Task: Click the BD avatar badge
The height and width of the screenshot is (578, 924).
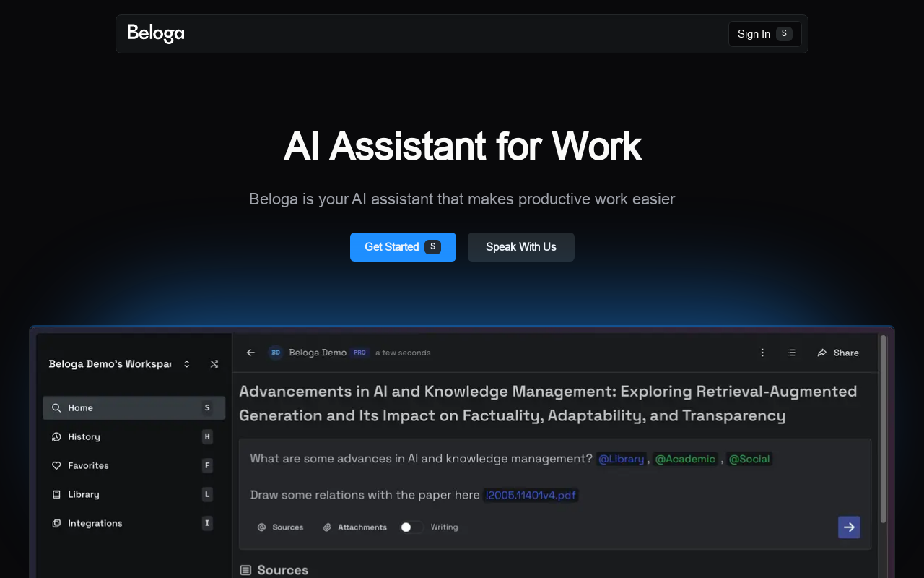Action: tap(276, 353)
